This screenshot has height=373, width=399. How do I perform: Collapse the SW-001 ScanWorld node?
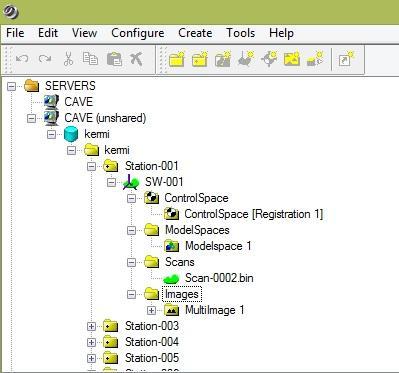coord(111,182)
